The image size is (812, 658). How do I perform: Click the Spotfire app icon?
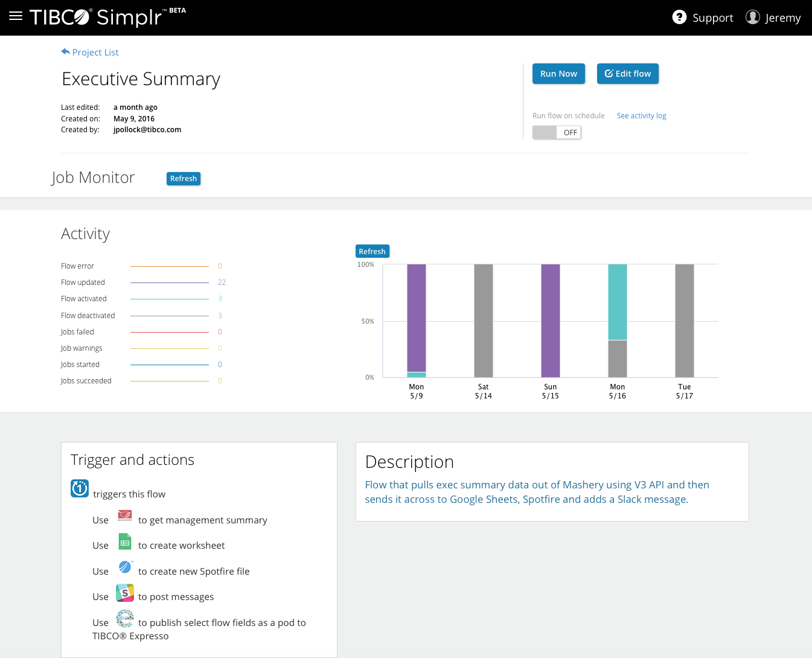pyautogui.click(x=126, y=567)
